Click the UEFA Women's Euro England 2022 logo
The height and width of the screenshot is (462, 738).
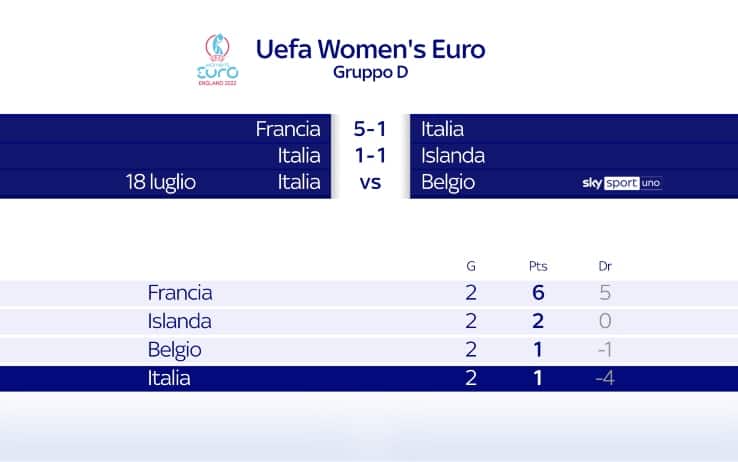pyautogui.click(x=218, y=60)
